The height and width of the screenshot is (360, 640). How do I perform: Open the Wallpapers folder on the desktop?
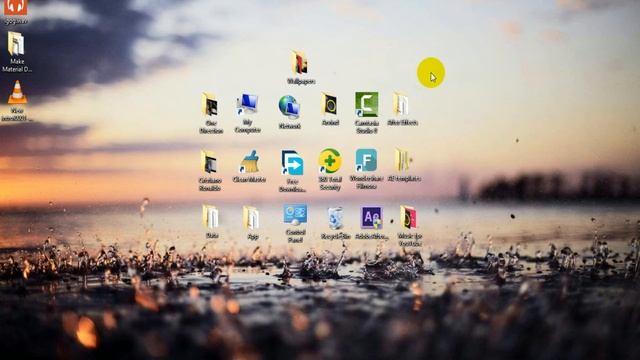300,63
